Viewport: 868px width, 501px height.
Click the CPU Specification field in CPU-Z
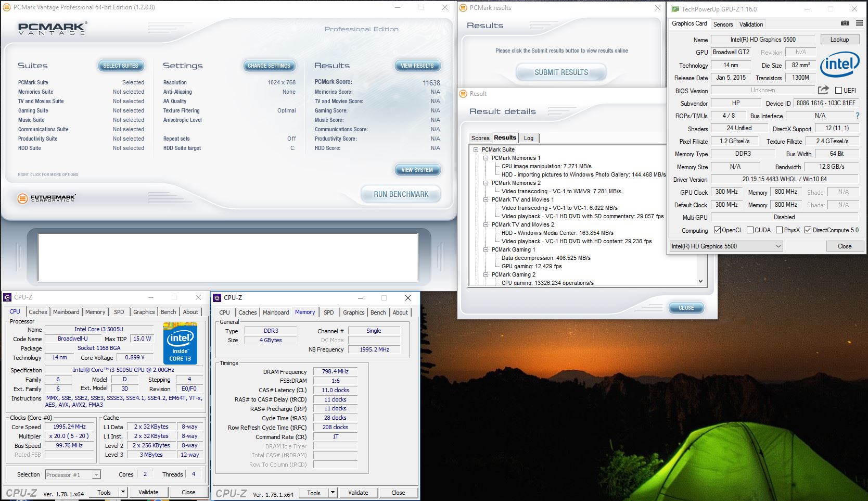124,370
